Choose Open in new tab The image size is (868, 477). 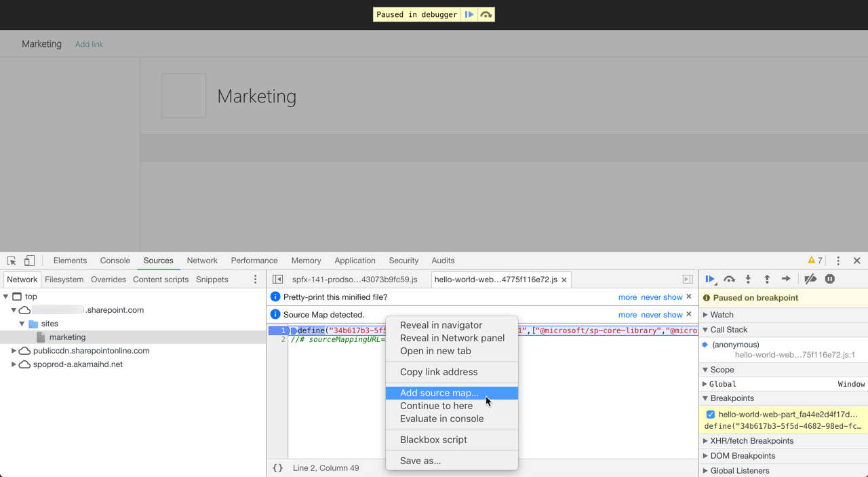click(452, 351)
